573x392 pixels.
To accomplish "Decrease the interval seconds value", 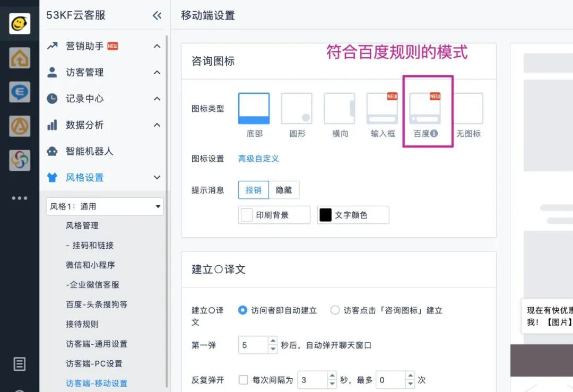I will tap(332, 384).
